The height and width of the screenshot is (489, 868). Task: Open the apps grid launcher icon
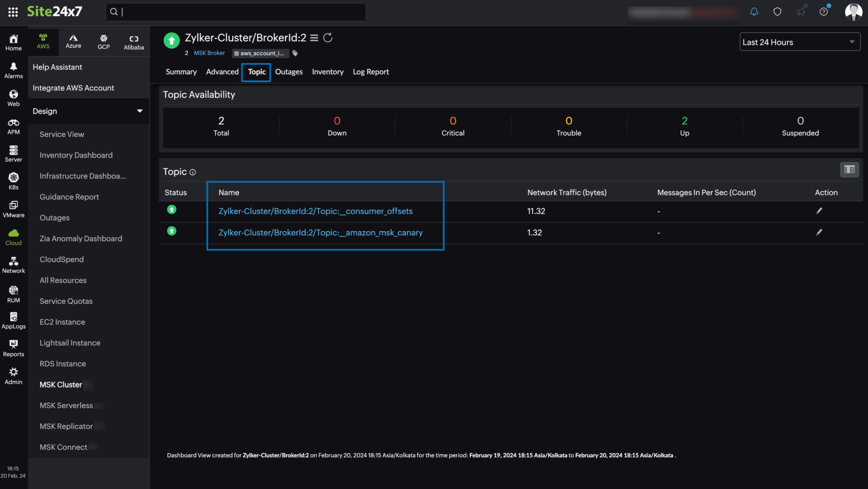tap(13, 12)
